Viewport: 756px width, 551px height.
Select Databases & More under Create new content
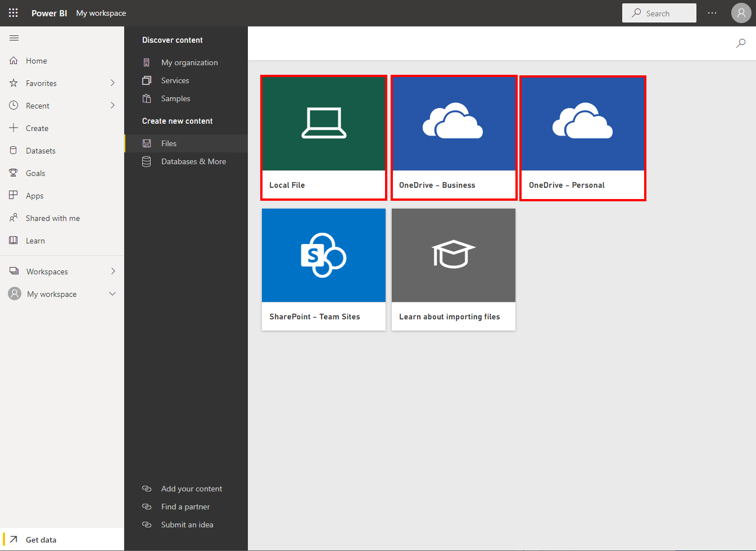(x=193, y=161)
